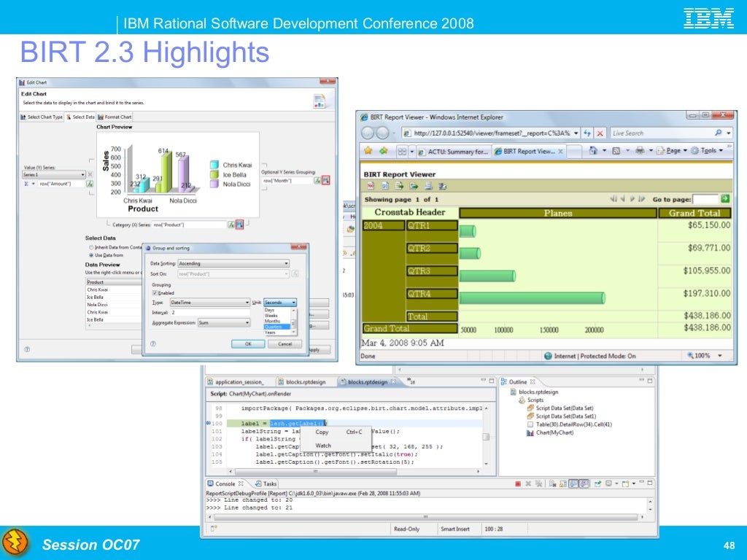Select Years in the Unit list

tap(276, 332)
